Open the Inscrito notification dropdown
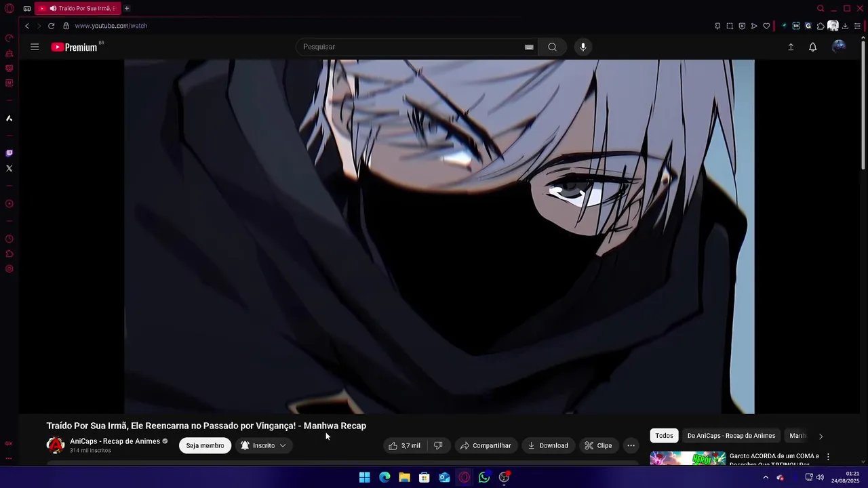 tap(264, 445)
